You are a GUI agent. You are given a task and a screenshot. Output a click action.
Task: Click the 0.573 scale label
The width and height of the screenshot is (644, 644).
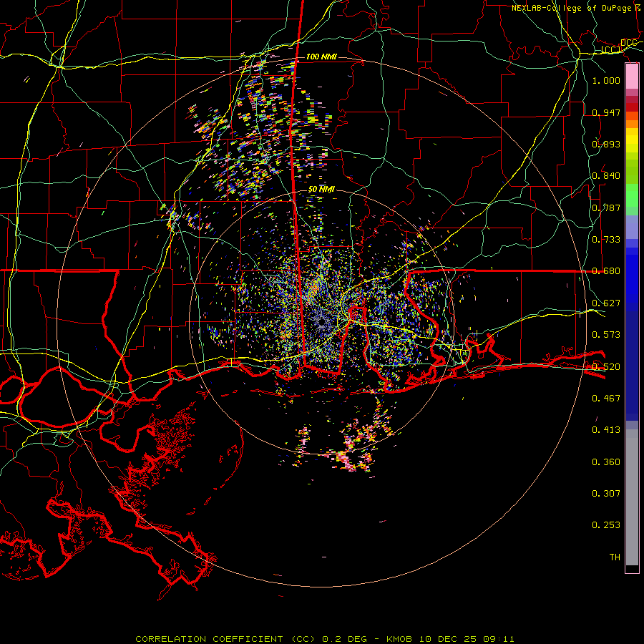click(x=606, y=335)
